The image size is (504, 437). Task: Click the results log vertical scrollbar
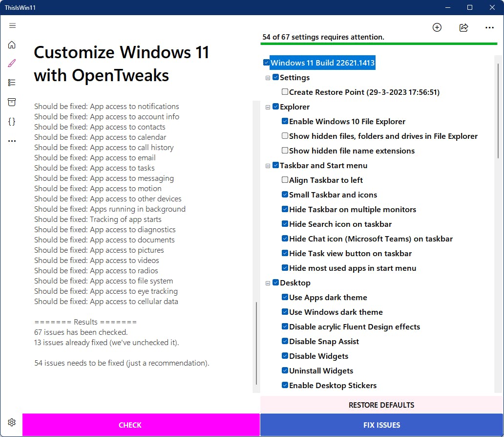[x=256, y=343]
